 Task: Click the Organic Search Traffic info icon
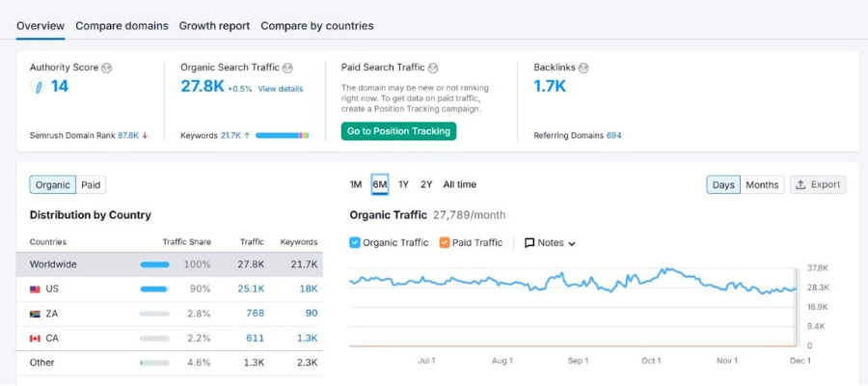point(288,68)
